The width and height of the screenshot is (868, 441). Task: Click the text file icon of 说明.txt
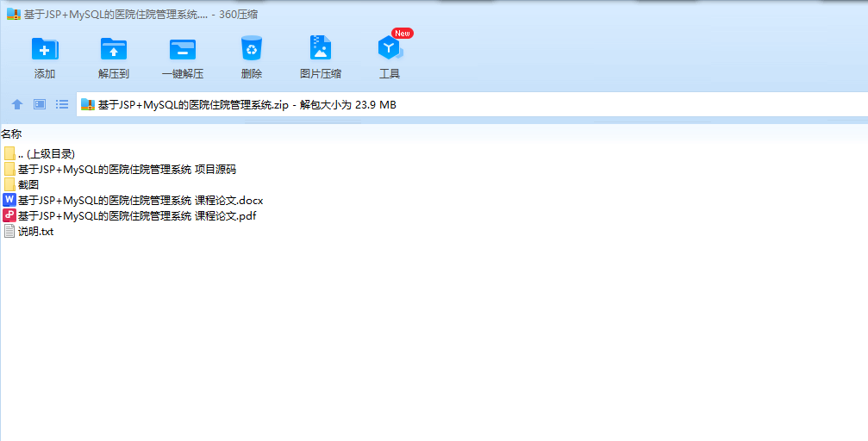click(x=9, y=231)
